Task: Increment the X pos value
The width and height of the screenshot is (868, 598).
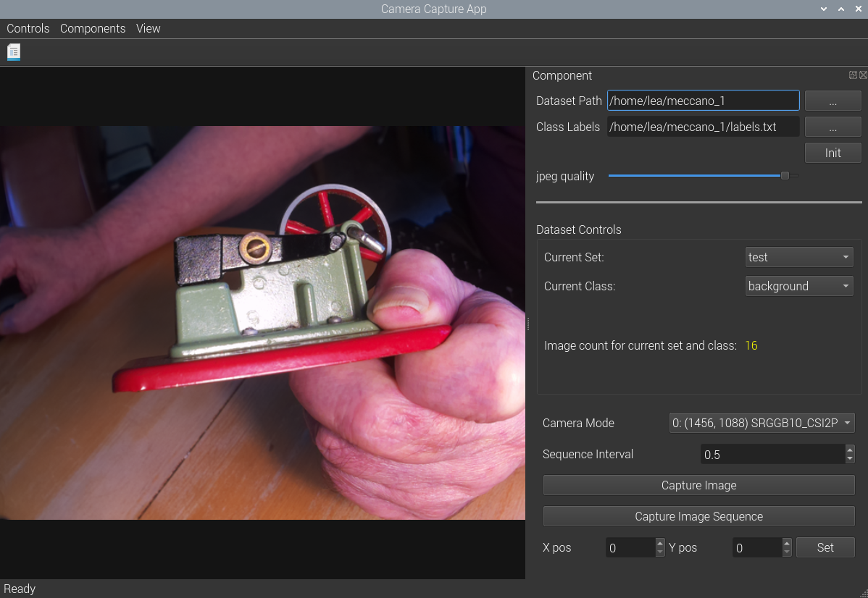Action: [660, 543]
